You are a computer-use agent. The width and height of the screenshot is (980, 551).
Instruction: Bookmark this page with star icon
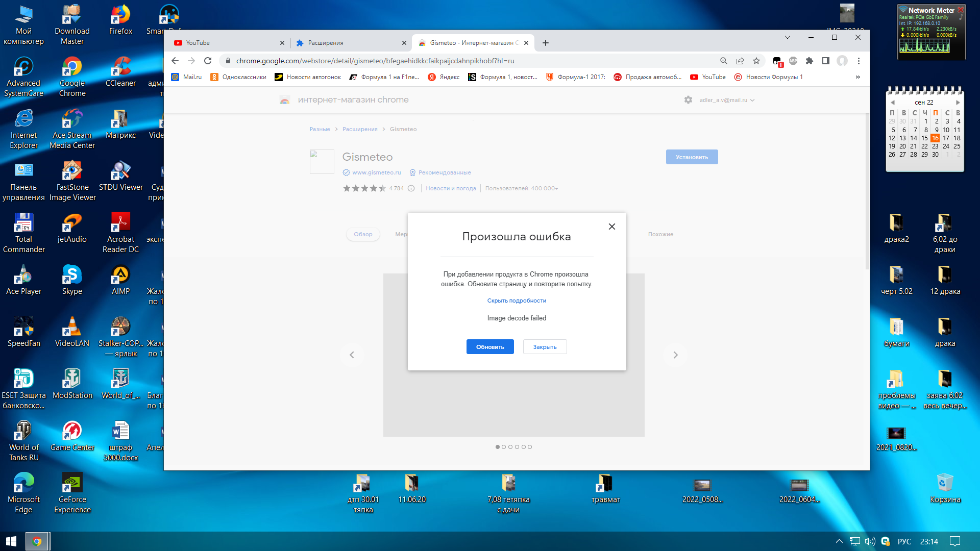(x=756, y=61)
